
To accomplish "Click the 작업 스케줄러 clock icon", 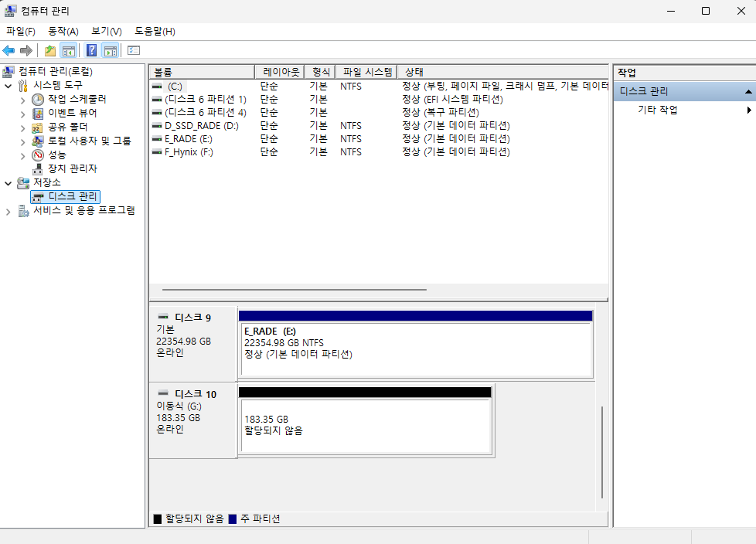I will [x=38, y=100].
